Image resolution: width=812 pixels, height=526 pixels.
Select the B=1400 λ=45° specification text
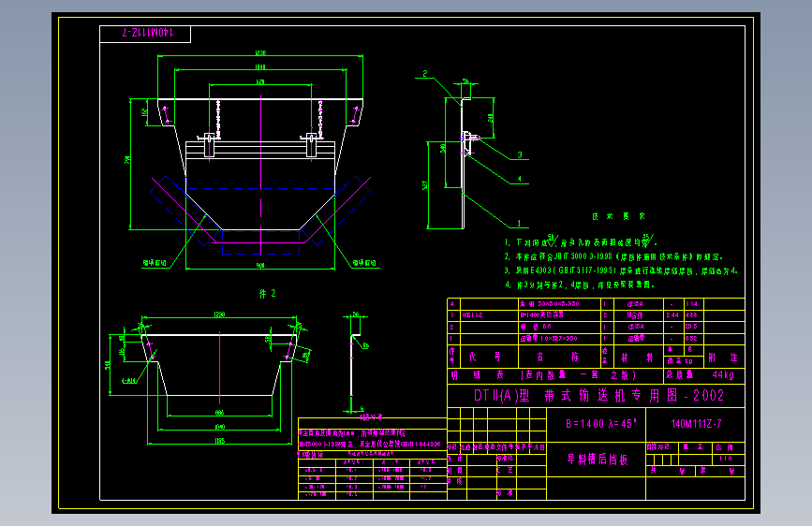tap(600, 423)
